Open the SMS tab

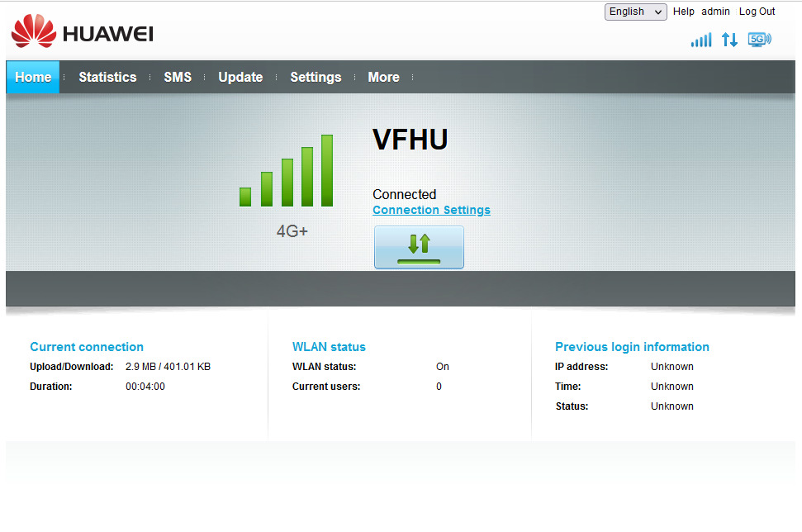pos(178,78)
